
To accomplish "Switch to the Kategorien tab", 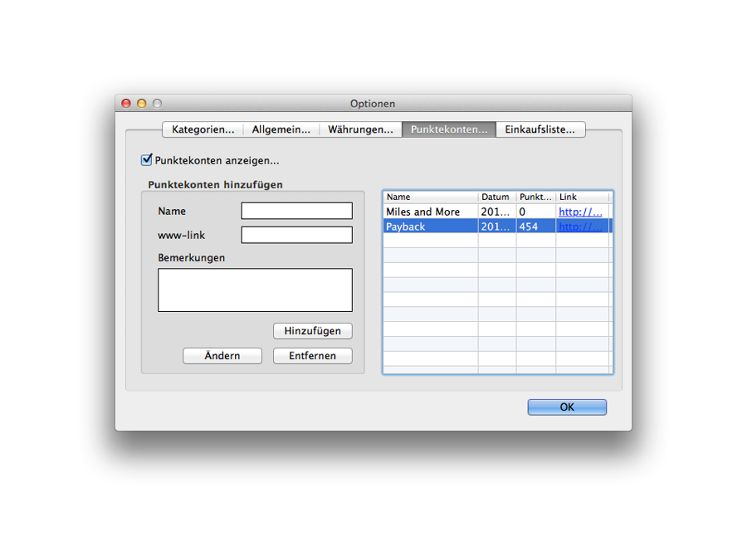I will click(203, 129).
